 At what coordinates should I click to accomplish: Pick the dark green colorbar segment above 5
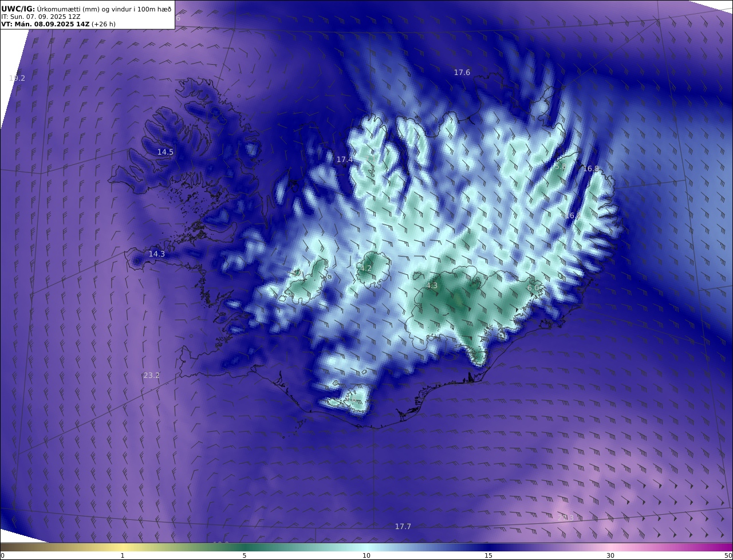click(245, 547)
